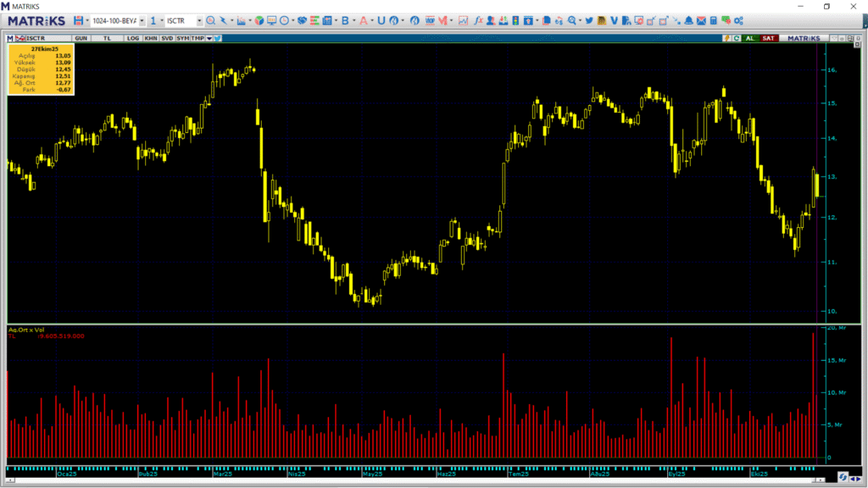Select the GUN period tab

coord(81,38)
